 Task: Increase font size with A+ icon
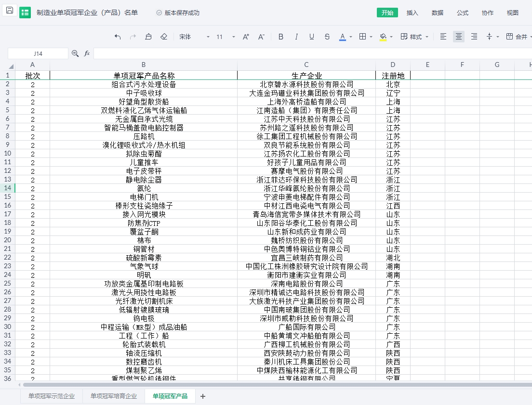click(246, 37)
